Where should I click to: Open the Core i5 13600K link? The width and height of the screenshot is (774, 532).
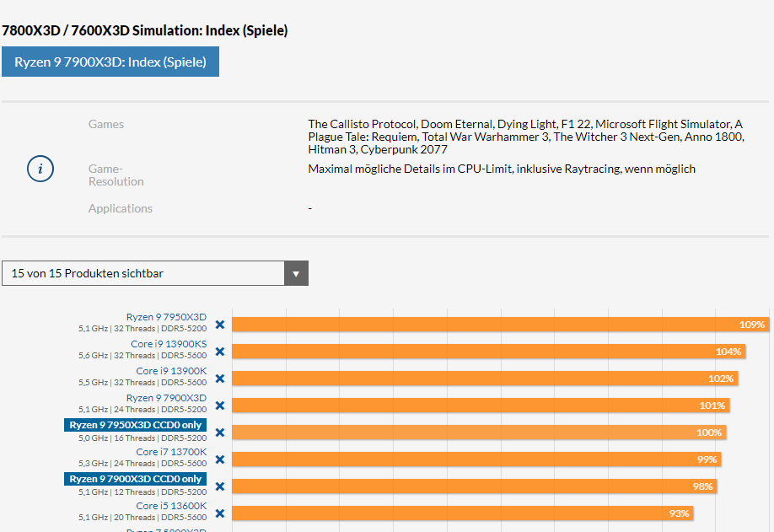pyautogui.click(x=171, y=506)
